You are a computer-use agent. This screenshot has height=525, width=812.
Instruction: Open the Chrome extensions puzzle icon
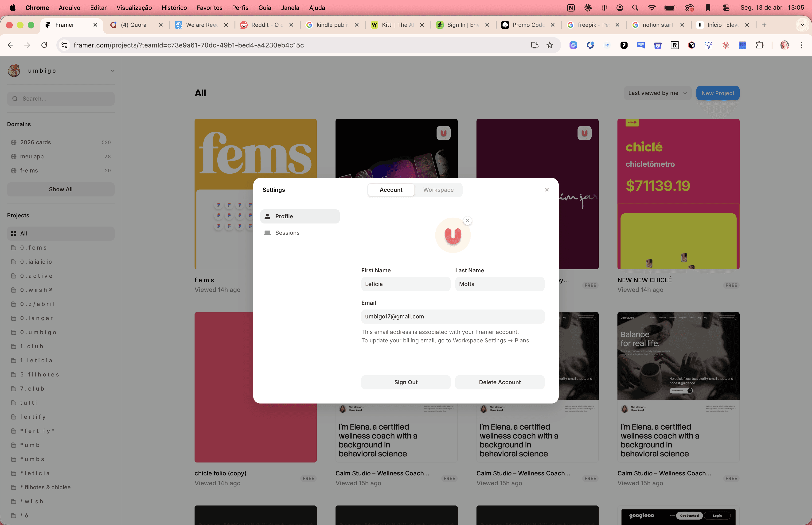760,45
